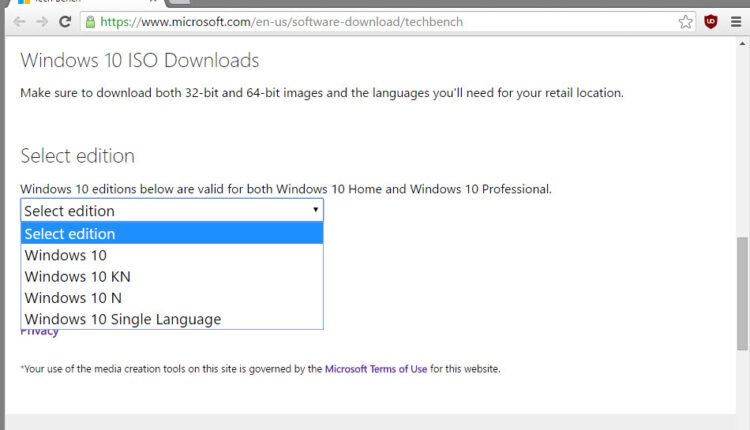Open the Privacy link
Screen dimensions: 750x430
coord(39,332)
